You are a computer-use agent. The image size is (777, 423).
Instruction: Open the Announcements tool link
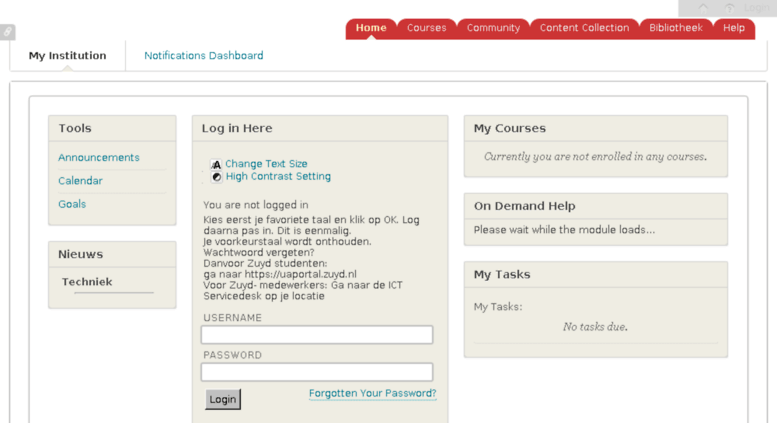(x=99, y=158)
